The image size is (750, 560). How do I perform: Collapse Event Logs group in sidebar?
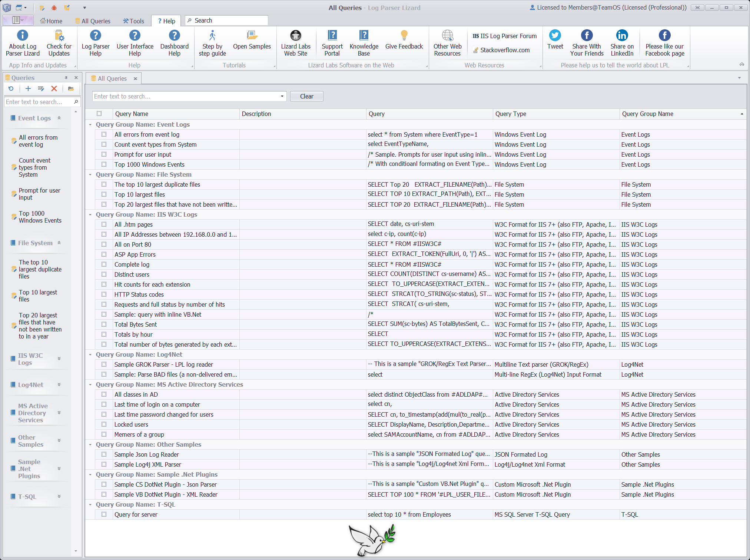(59, 118)
